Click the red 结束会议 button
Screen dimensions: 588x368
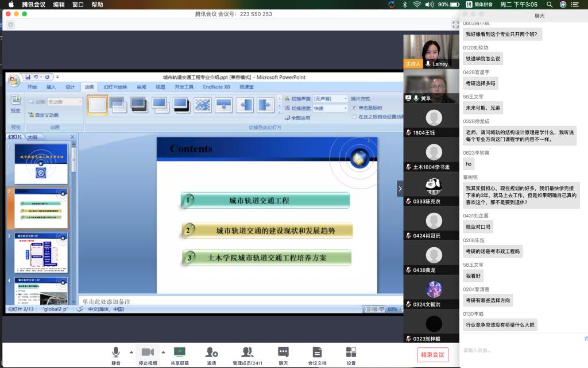(432, 355)
